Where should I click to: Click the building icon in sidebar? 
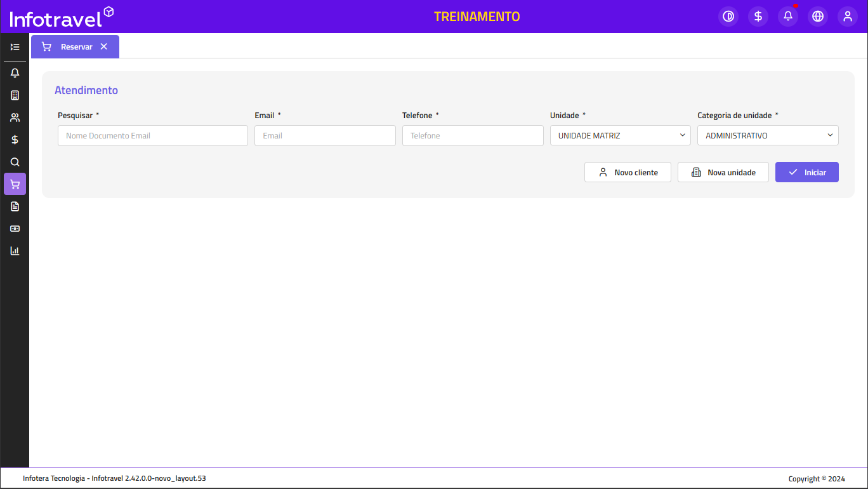click(15, 95)
